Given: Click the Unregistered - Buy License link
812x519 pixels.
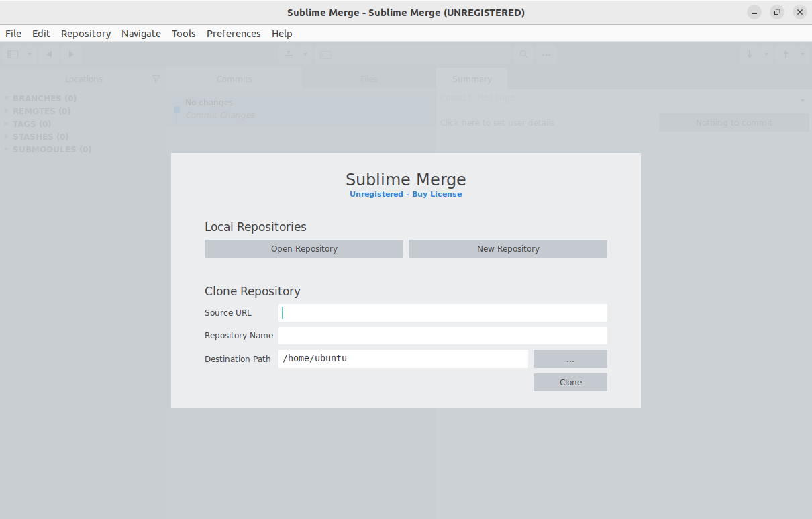Looking at the screenshot, I should point(406,194).
